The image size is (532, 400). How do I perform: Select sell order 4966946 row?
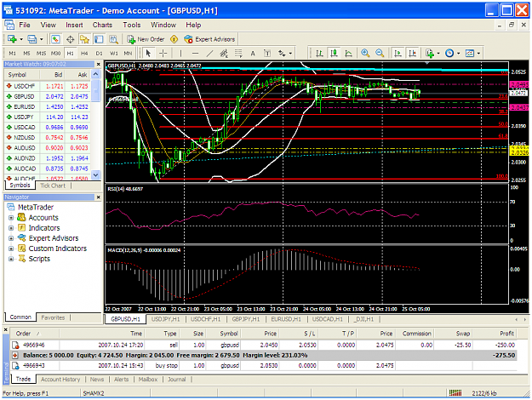(264, 345)
